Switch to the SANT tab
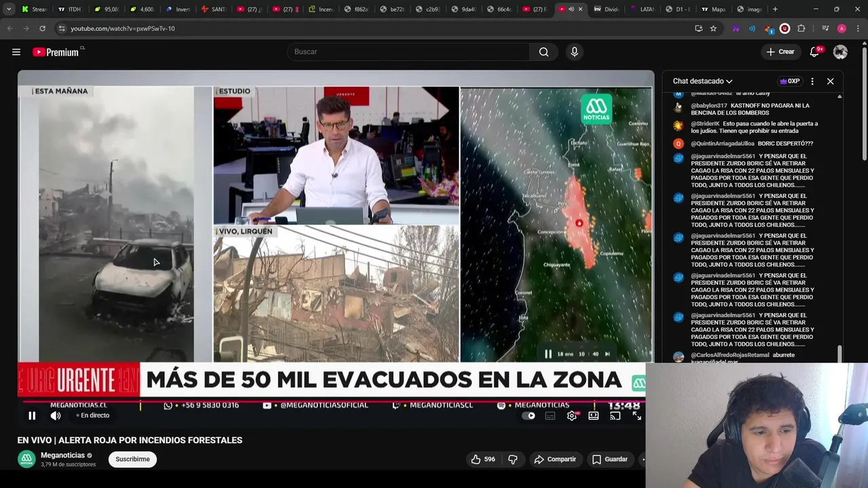The height and width of the screenshot is (488, 868). [214, 9]
